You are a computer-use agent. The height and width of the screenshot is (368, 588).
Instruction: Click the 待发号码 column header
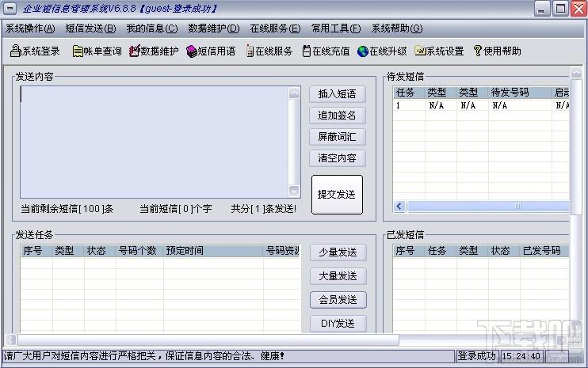coord(520,93)
